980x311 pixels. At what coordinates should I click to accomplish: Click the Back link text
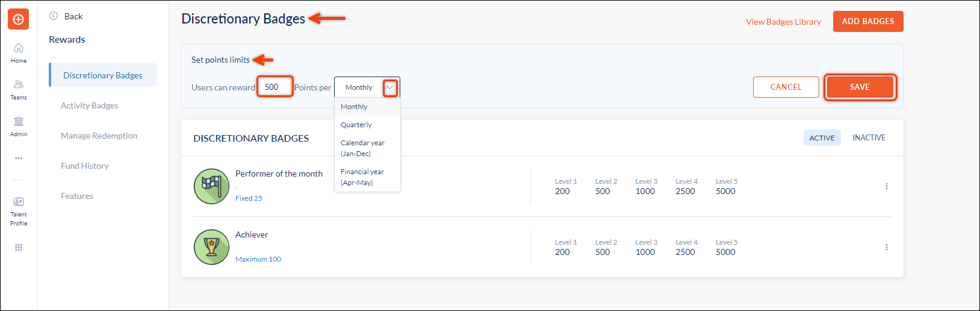(x=73, y=16)
